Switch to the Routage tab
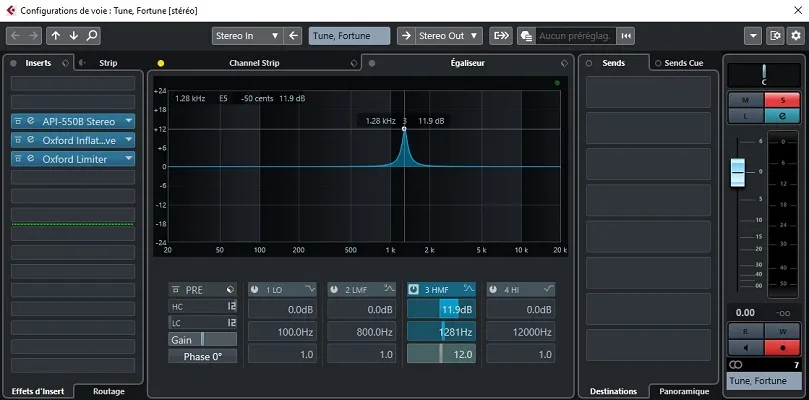Viewport: 809px width, 400px height. click(x=108, y=391)
